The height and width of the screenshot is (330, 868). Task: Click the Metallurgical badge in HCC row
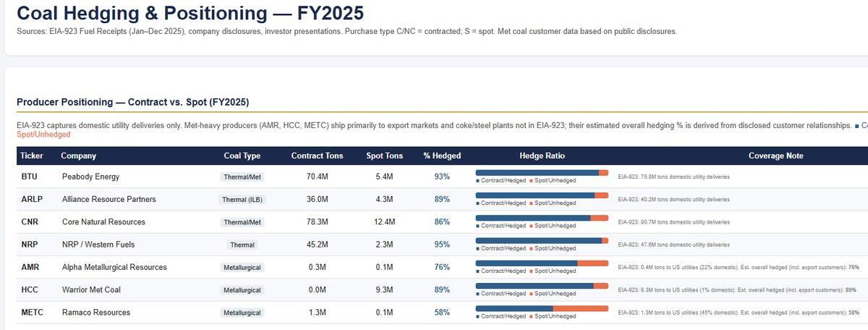[x=242, y=289]
